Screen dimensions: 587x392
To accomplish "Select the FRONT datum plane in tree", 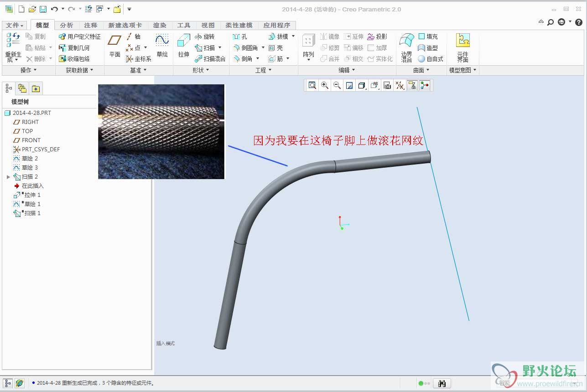I will [x=27, y=140].
